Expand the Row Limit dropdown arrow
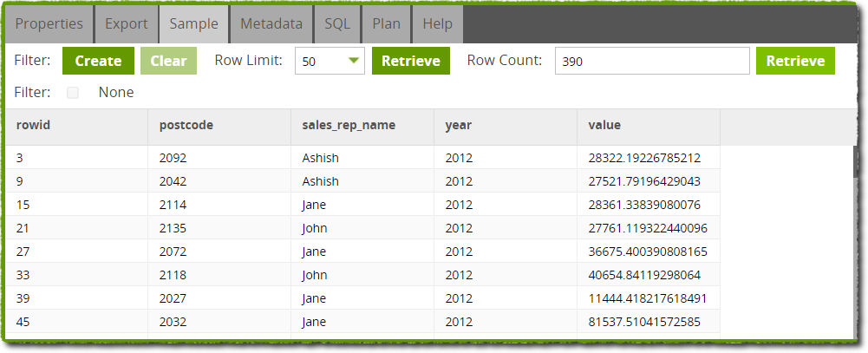 pos(354,61)
